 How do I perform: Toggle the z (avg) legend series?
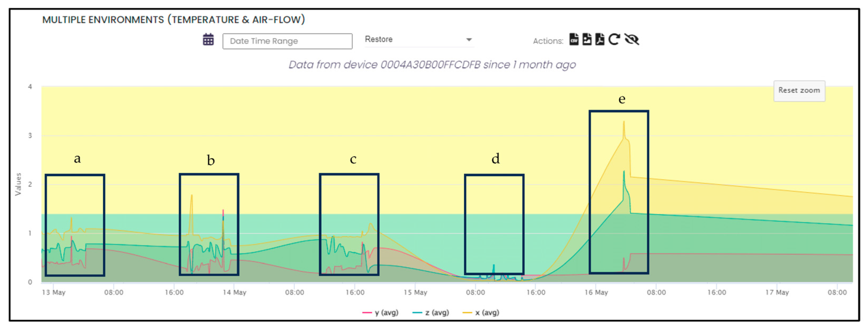coord(437,312)
